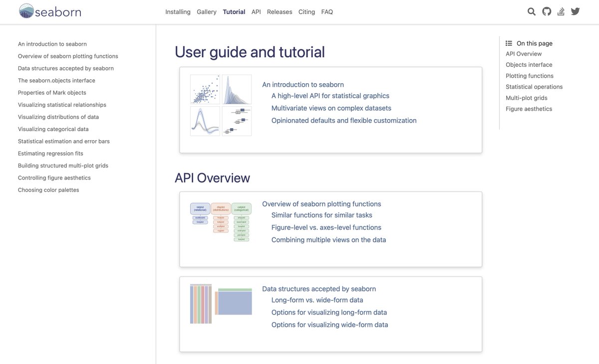Open the API section from the navbar
The width and height of the screenshot is (599, 364).
tap(256, 11)
